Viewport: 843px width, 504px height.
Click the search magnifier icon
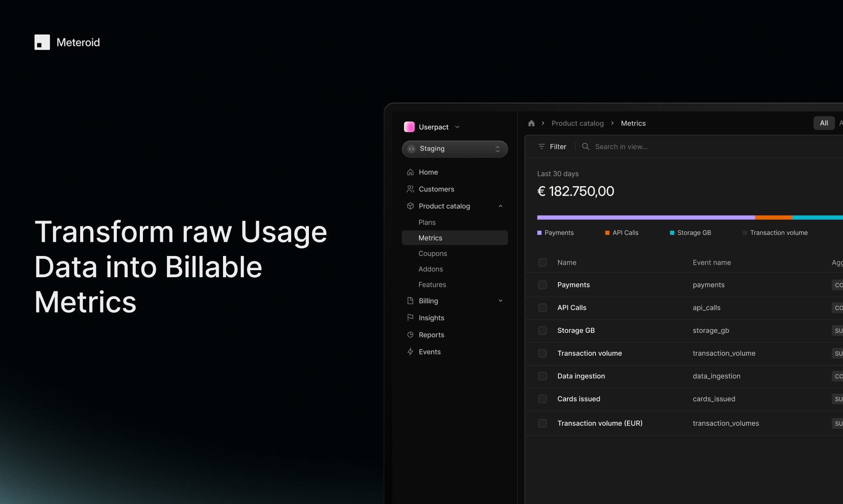(585, 146)
